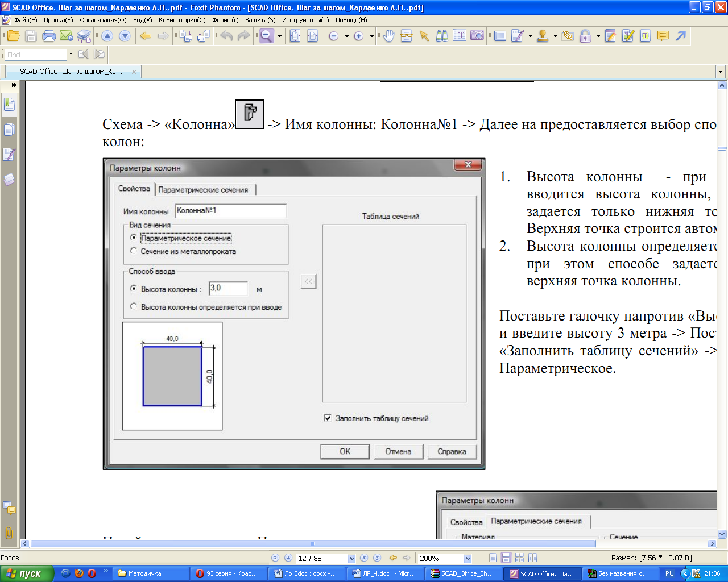Open the Вид(V) menu
728x582 pixels.
coord(142,20)
